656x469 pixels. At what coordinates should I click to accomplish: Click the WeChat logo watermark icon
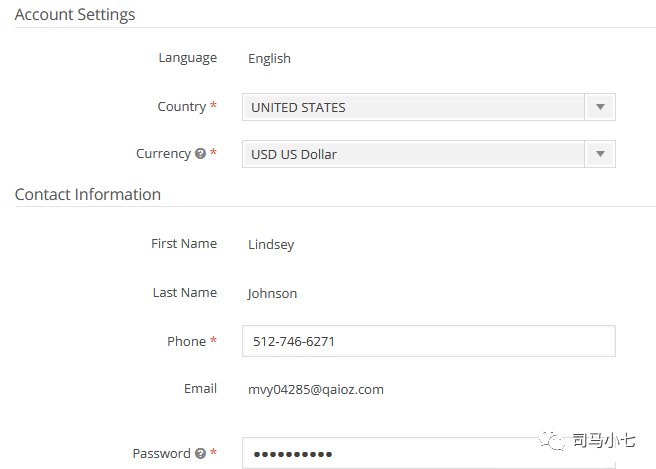click(x=549, y=439)
